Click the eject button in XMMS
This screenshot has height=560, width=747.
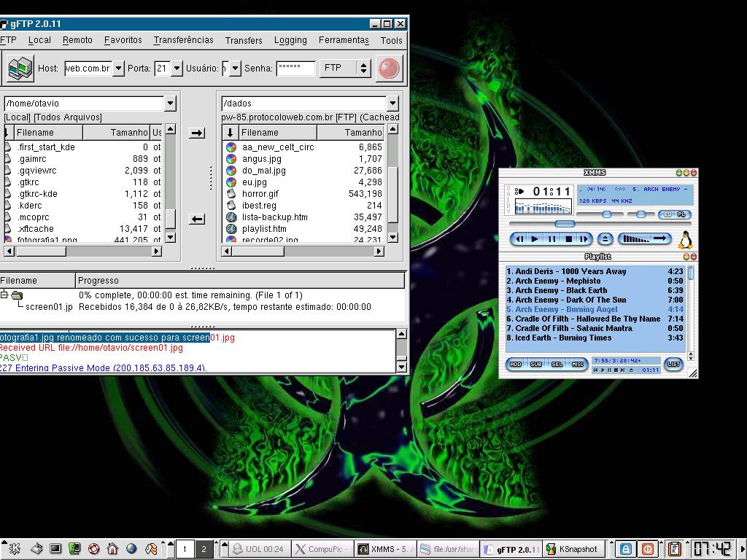pyautogui.click(x=605, y=239)
